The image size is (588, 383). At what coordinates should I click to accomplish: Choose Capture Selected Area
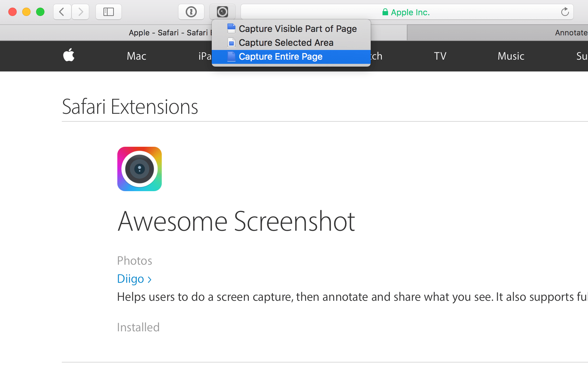[x=286, y=43]
